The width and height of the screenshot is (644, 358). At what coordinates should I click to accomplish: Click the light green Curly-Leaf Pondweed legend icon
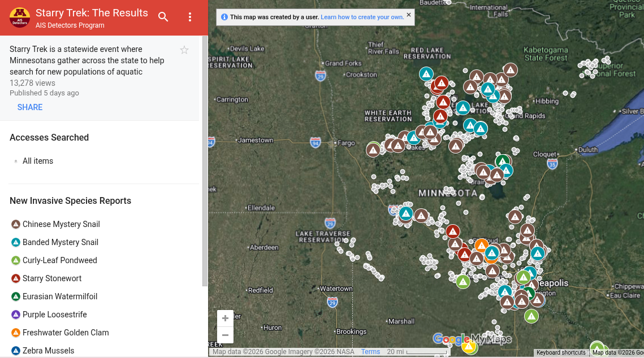point(16,260)
